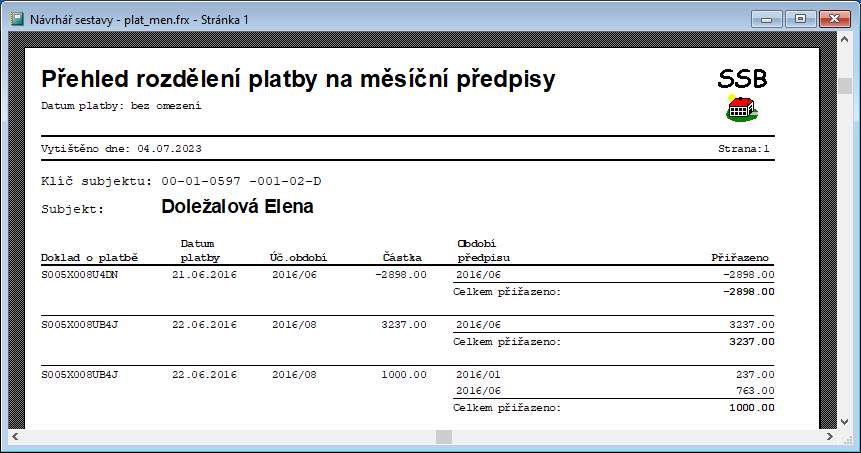Maximize the report preview window
This screenshot has height=453, width=861.
pos(800,18)
